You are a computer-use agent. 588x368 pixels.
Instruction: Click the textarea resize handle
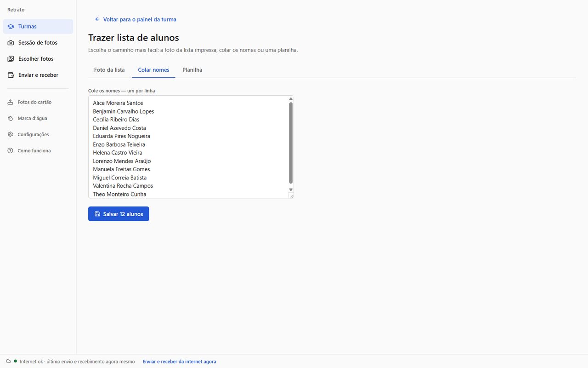pos(291,195)
